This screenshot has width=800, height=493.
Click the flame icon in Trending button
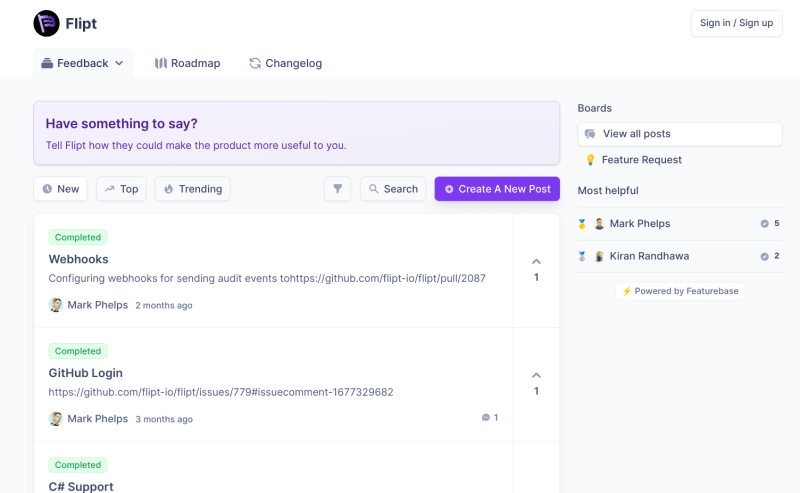pyautogui.click(x=168, y=189)
